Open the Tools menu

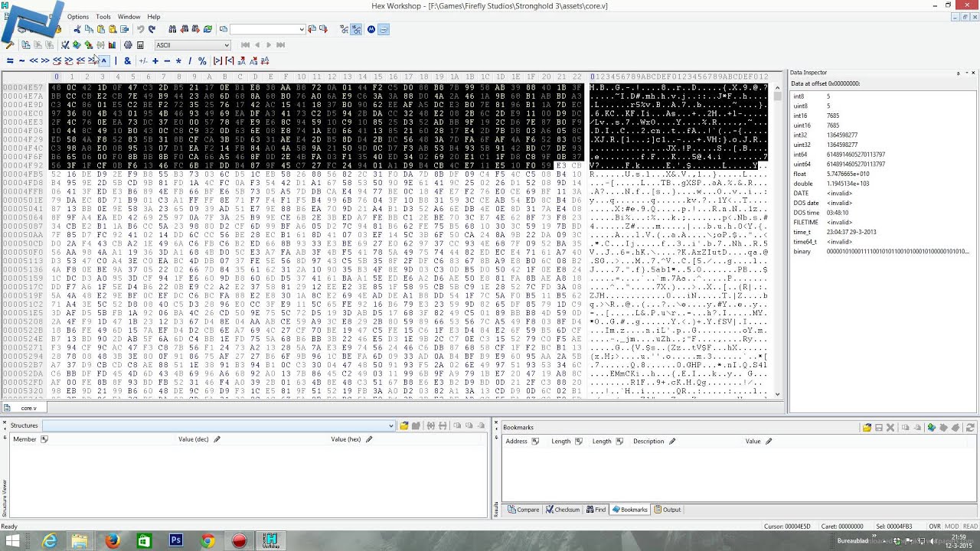coord(103,16)
